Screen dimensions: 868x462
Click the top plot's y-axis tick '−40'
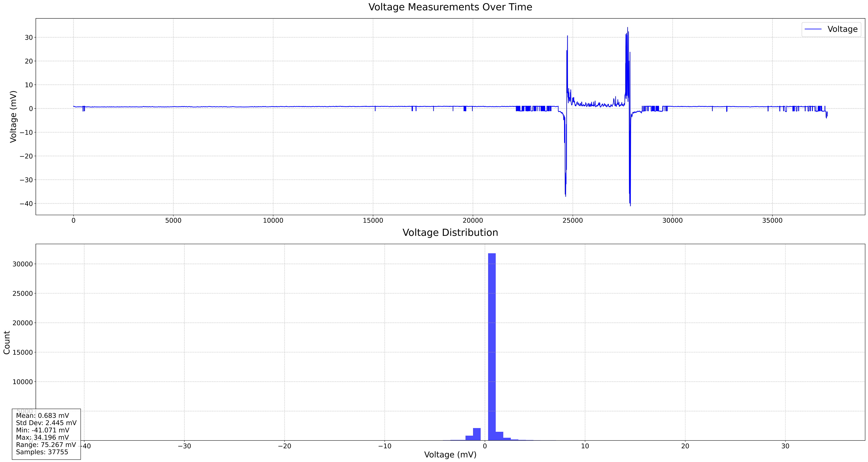click(26, 204)
